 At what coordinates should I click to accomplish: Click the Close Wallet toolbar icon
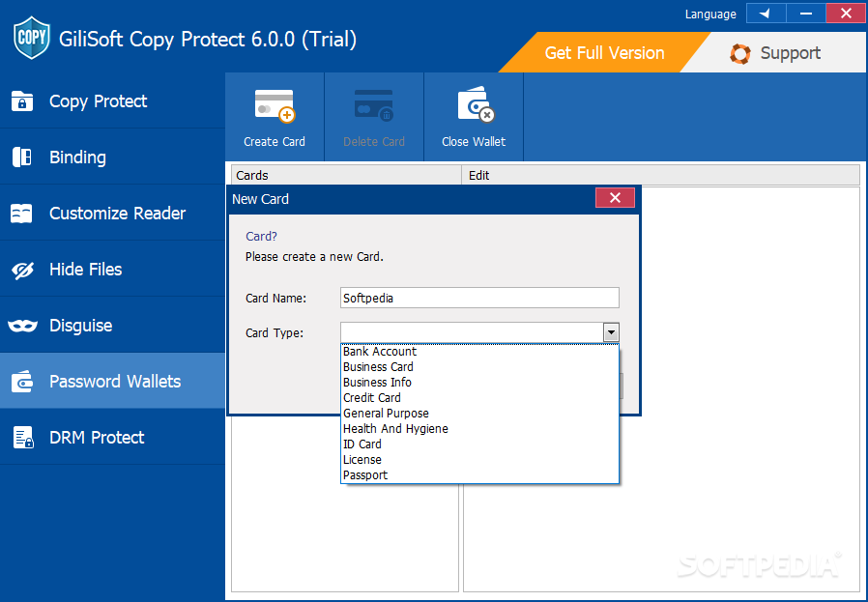pos(475,104)
